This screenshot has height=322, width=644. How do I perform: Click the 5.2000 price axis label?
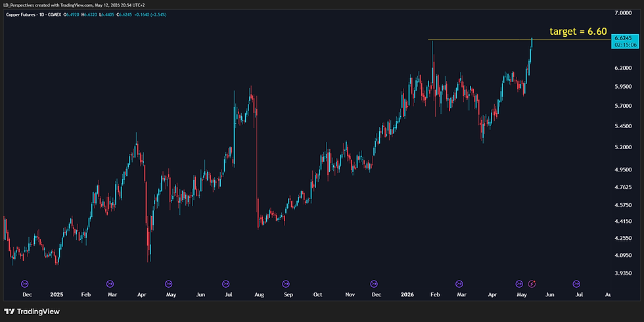pos(623,147)
